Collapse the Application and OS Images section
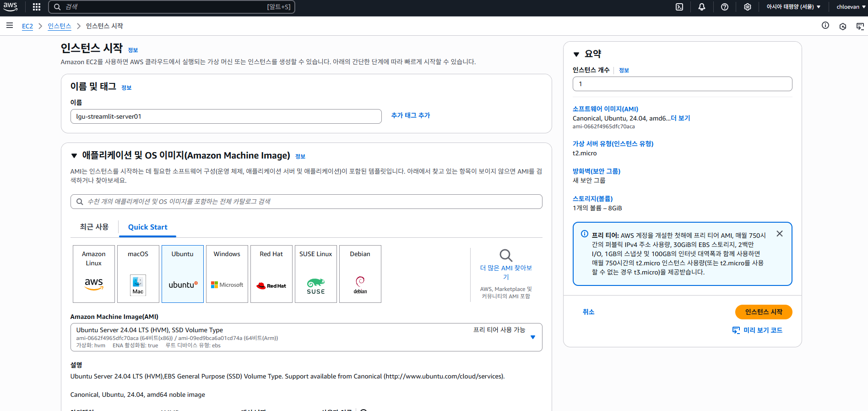This screenshot has width=868, height=411. click(x=74, y=156)
